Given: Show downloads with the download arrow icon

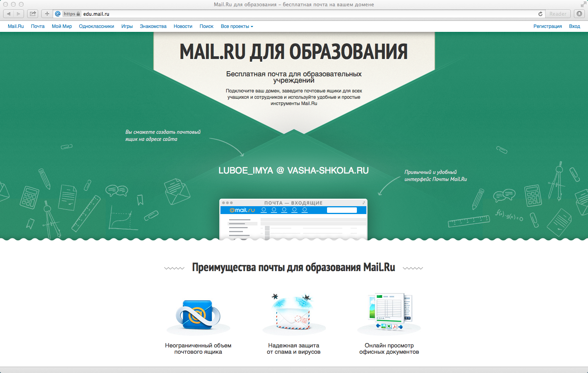Looking at the screenshot, I should click(x=579, y=14).
